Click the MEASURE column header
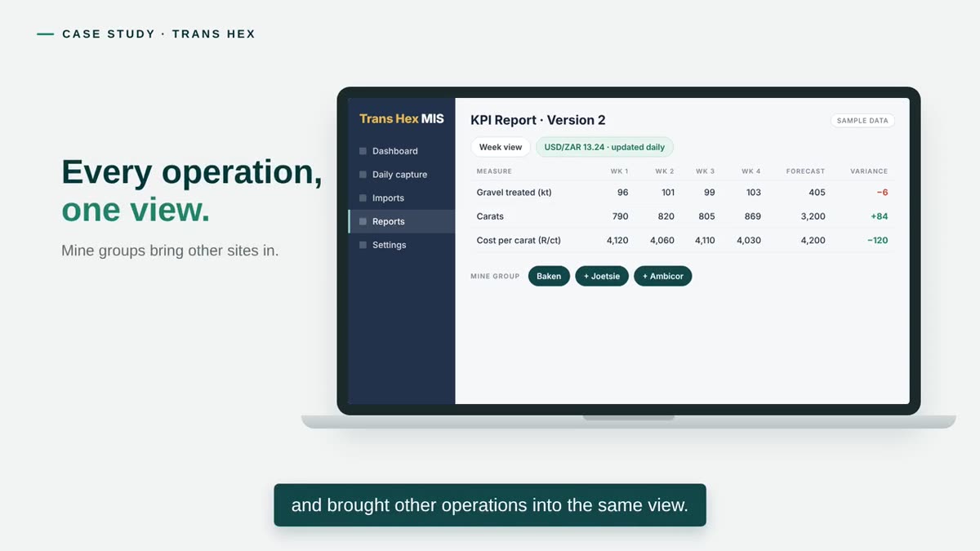The image size is (980, 551). coord(494,171)
